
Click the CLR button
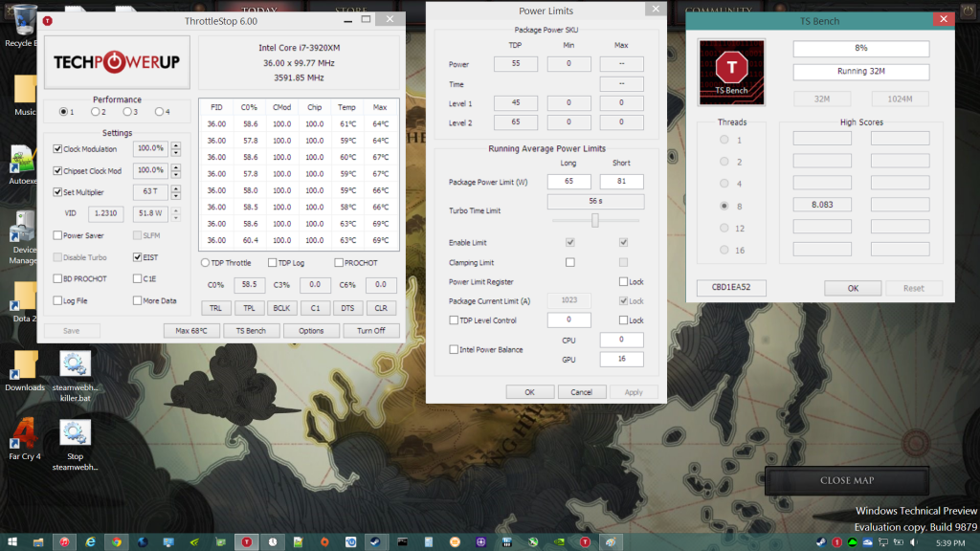pos(381,308)
